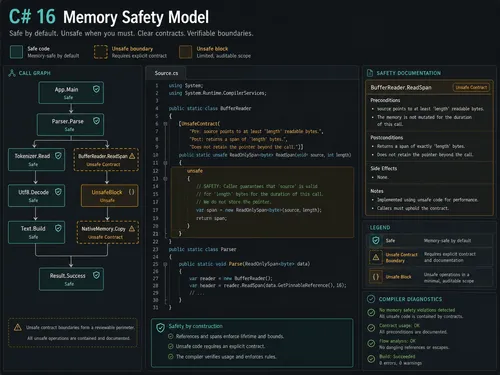
Task: Select the Parser.Parse node in call graph
Action: tap(71, 124)
